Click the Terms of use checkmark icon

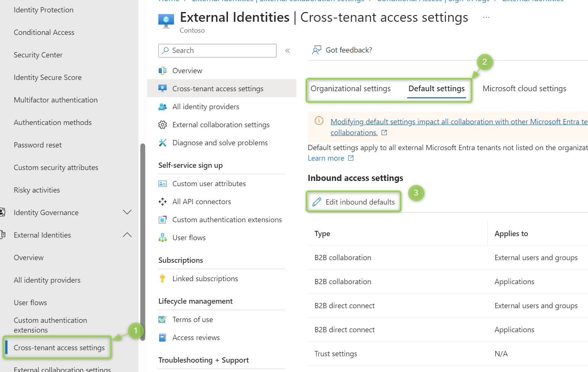pos(162,319)
